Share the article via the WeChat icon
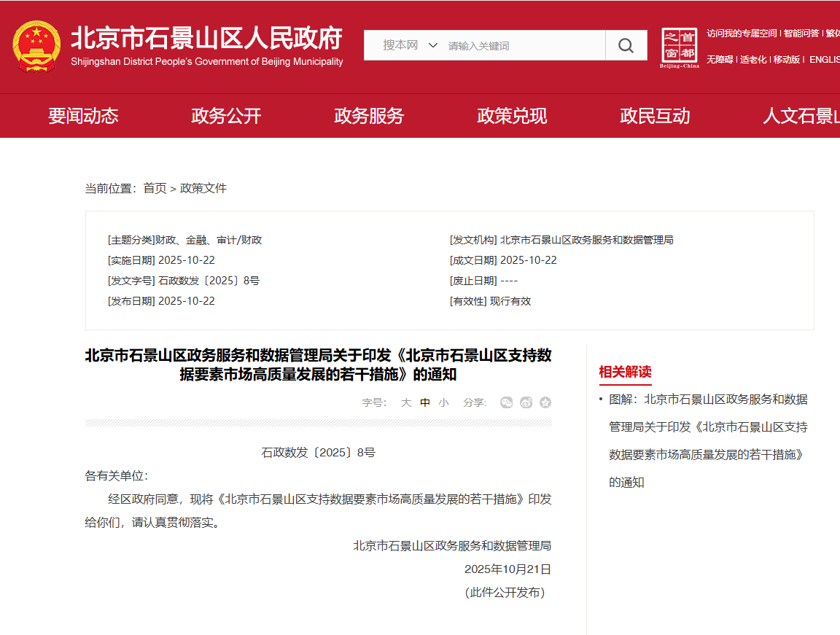Image resolution: width=840 pixels, height=635 pixels. [506, 402]
